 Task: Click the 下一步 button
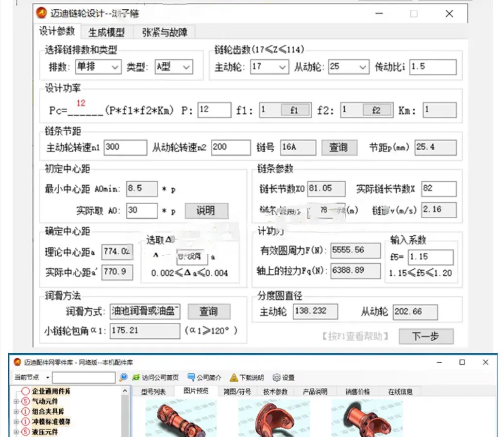pos(426,336)
